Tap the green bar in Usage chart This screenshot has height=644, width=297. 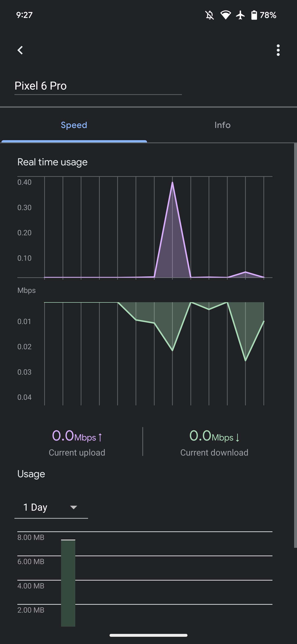[x=68, y=582]
